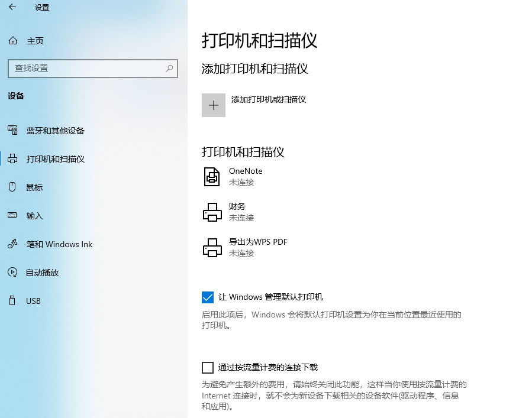Image resolution: width=532 pixels, height=418 pixels.
Task: Open 蓝牙和其他设备 settings page
Action: tap(55, 131)
